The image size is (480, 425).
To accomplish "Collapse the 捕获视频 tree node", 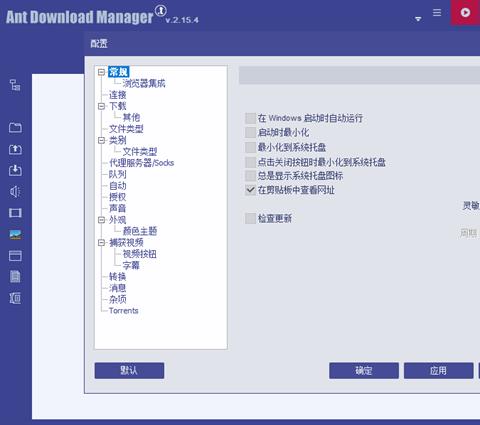I will [x=101, y=243].
